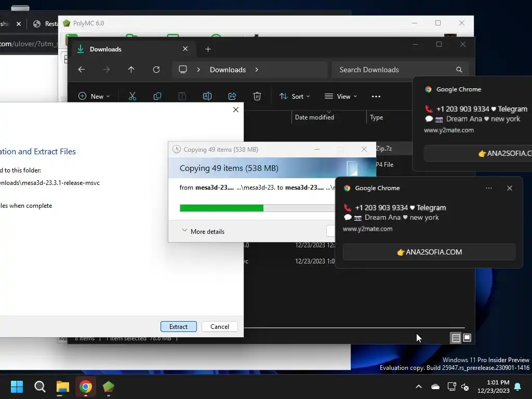Close the Downloads tab
The width and height of the screenshot is (532, 399).
point(185,49)
